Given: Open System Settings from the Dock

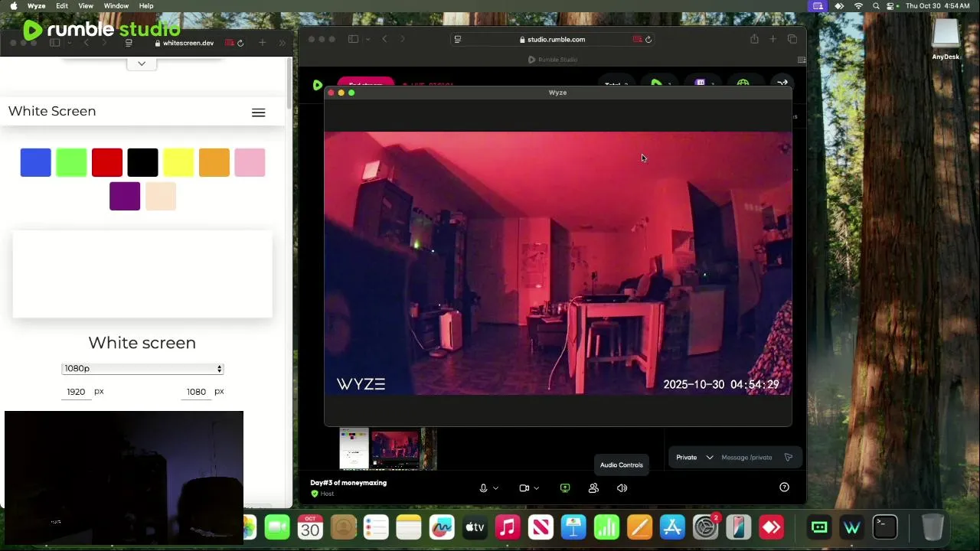Looking at the screenshot, I should click(705, 527).
